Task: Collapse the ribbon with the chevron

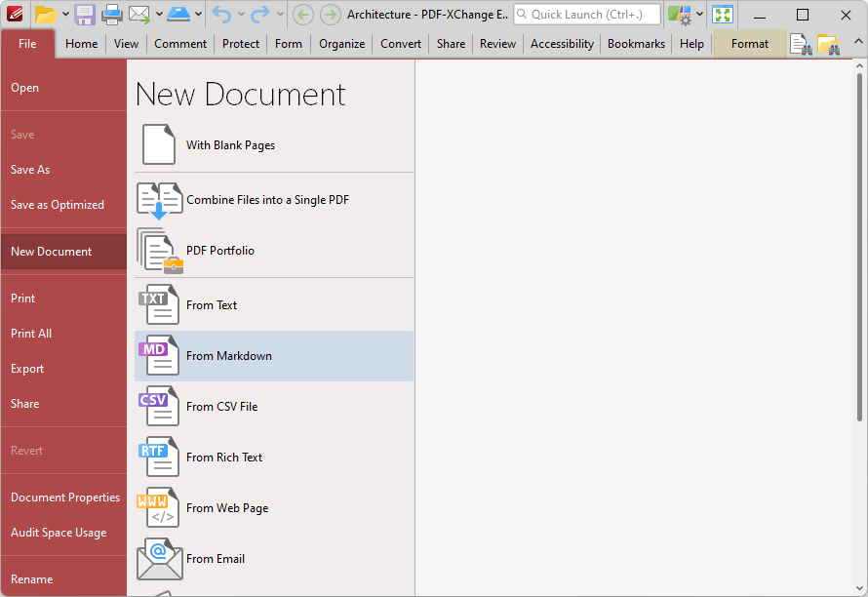Action: click(858, 42)
